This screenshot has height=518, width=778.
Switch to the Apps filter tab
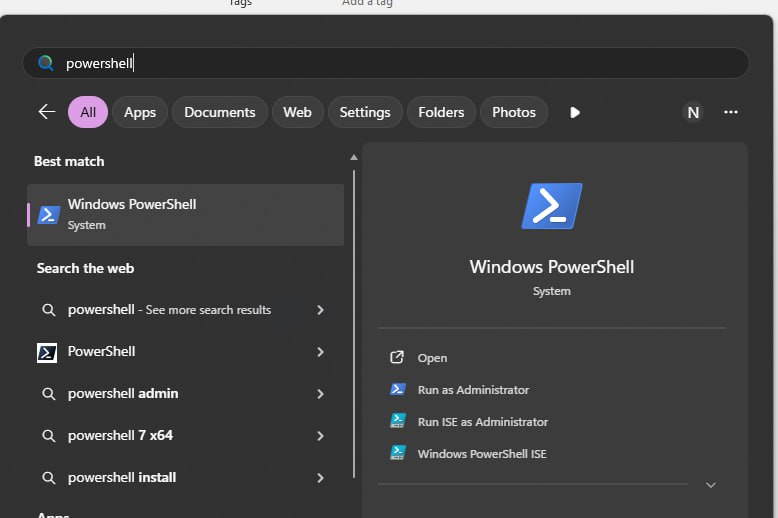pos(140,112)
